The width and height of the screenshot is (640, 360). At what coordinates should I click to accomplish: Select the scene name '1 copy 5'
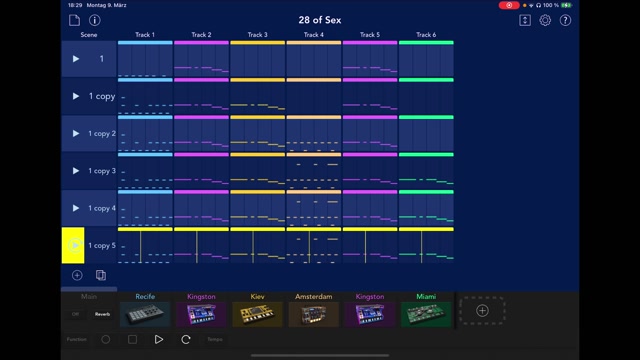coord(102,245)
